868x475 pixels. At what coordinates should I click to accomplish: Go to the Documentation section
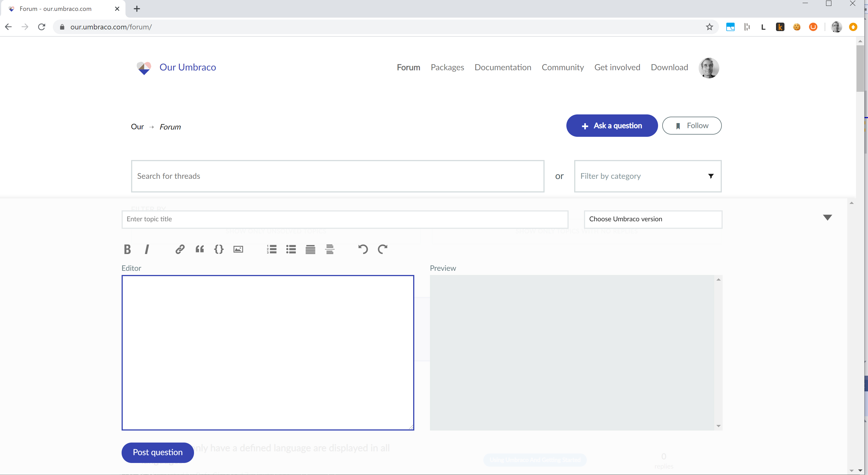[503, 67]
